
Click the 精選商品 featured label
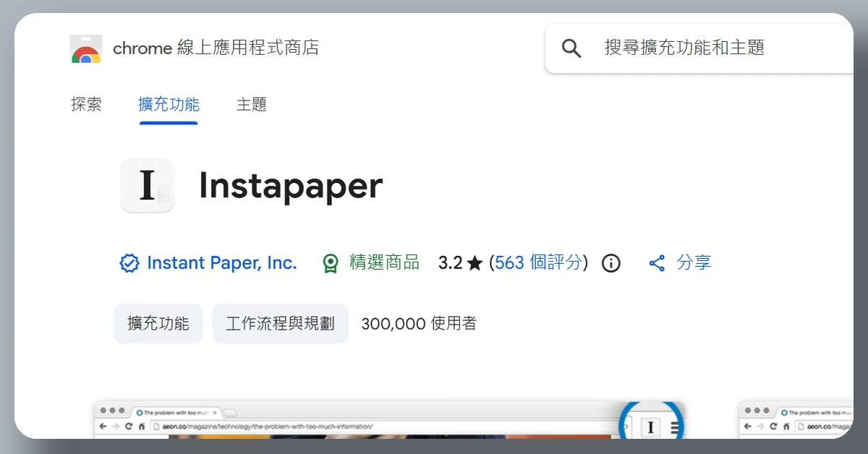384,262
